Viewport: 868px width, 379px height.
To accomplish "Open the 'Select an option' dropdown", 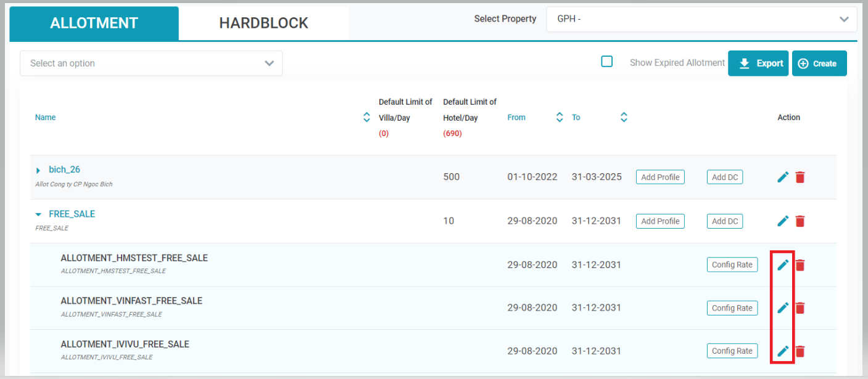I will (151, 63).
